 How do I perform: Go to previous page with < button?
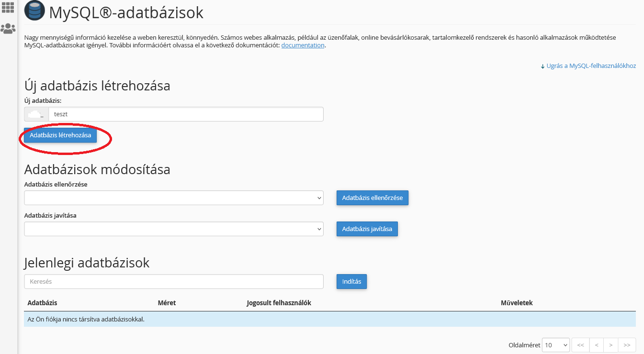pyautogui.click(x=596, y=345)
